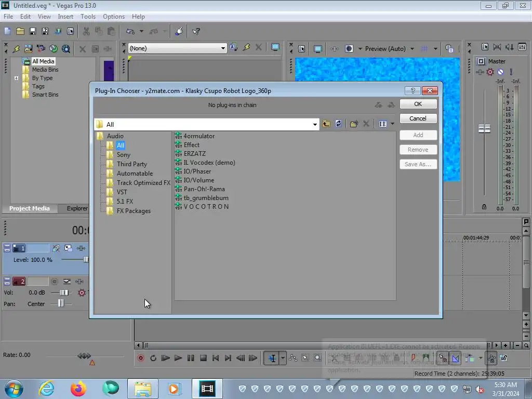Toggle the Master fader lock icon
Image resolution: width=532 pixels, height=399 pixels.
484,207
